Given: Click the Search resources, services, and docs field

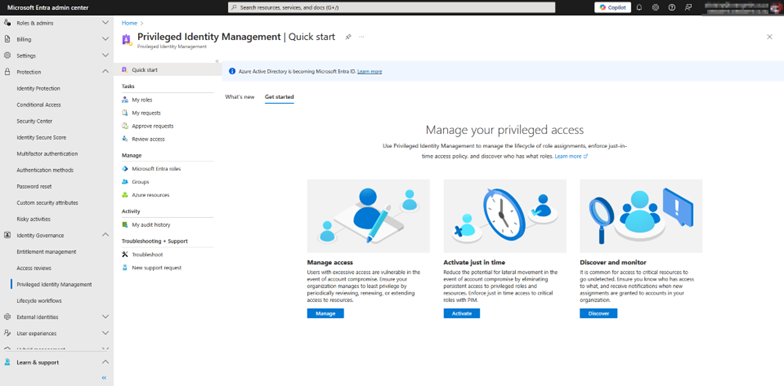Looking at the screenshot, I should (392, 8).
